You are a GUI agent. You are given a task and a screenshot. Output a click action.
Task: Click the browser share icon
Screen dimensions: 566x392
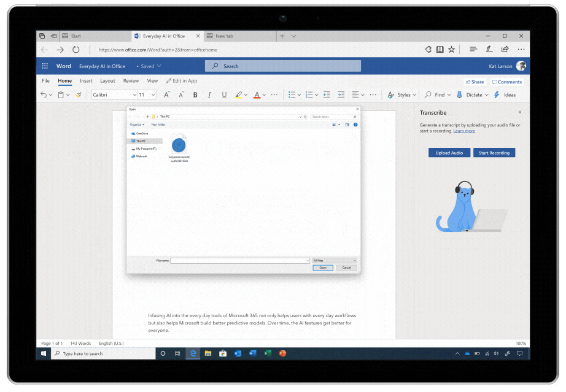pos(505,50)
